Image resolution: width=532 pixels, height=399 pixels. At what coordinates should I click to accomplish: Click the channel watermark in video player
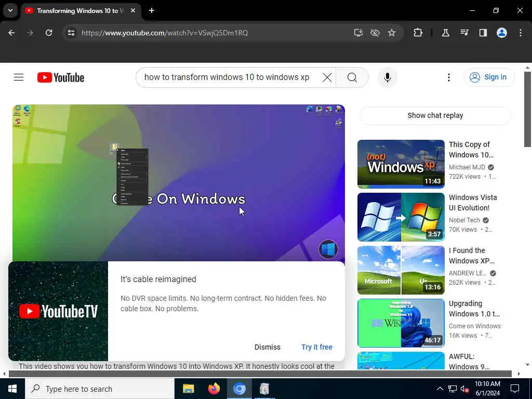tap(328, 249)
